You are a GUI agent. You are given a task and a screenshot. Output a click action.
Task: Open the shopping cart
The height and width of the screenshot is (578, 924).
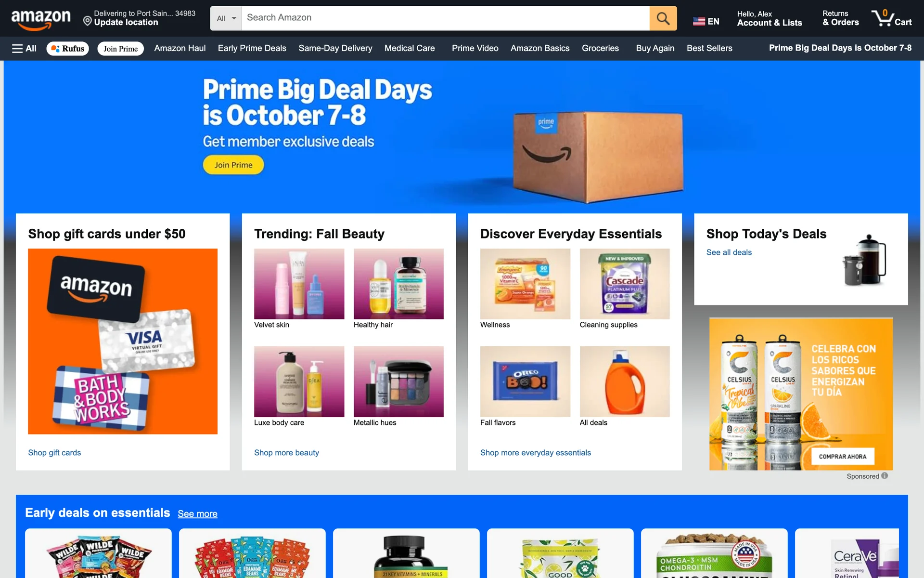(892, 18)
